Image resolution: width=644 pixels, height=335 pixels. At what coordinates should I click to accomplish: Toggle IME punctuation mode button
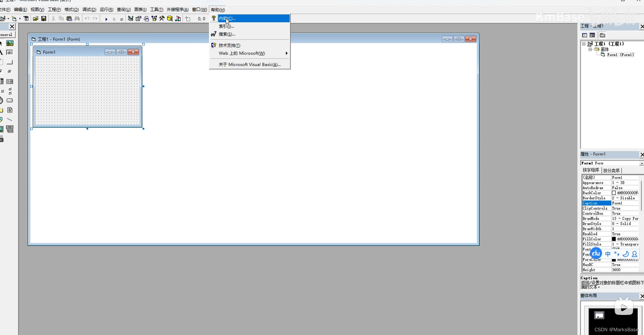(617, 254)
